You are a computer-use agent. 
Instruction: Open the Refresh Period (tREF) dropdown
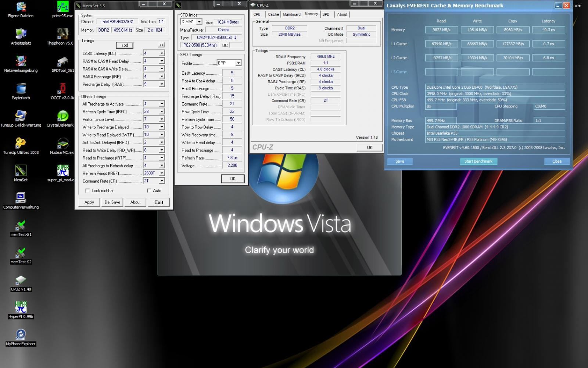pos(161,173)
